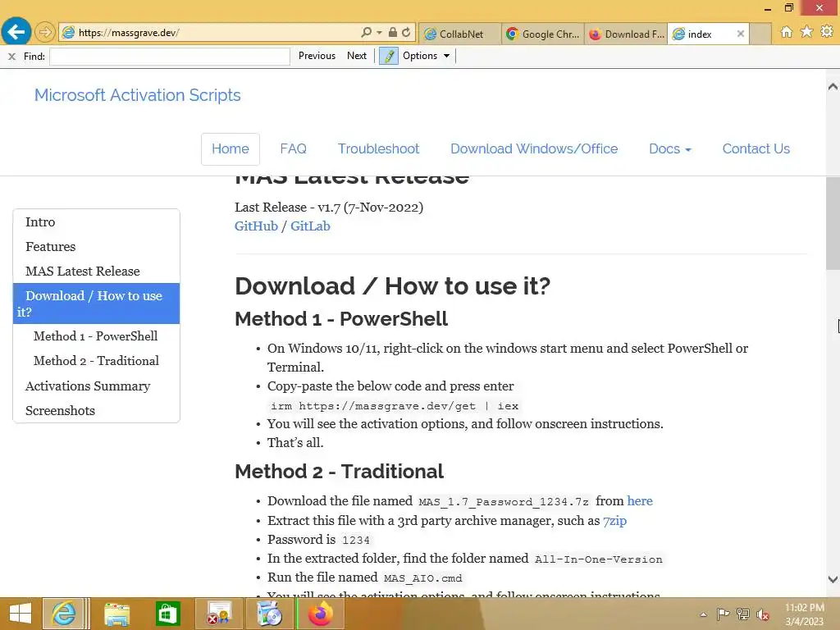The width and height of the screenshot is (840, 630).
Task: Toggle the highlight matches pencil button
Action: pos(388,56)
